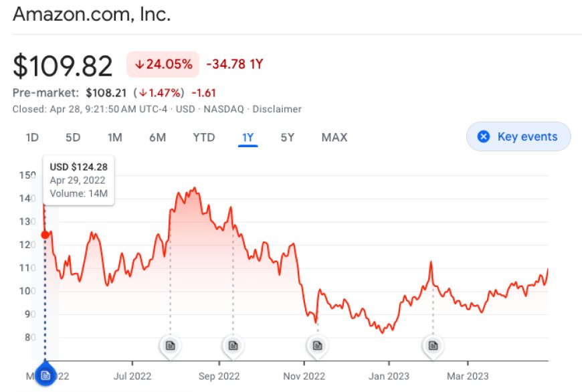
Task: Click the Amazon.com, Inc. title
Action: coord(92,14)
